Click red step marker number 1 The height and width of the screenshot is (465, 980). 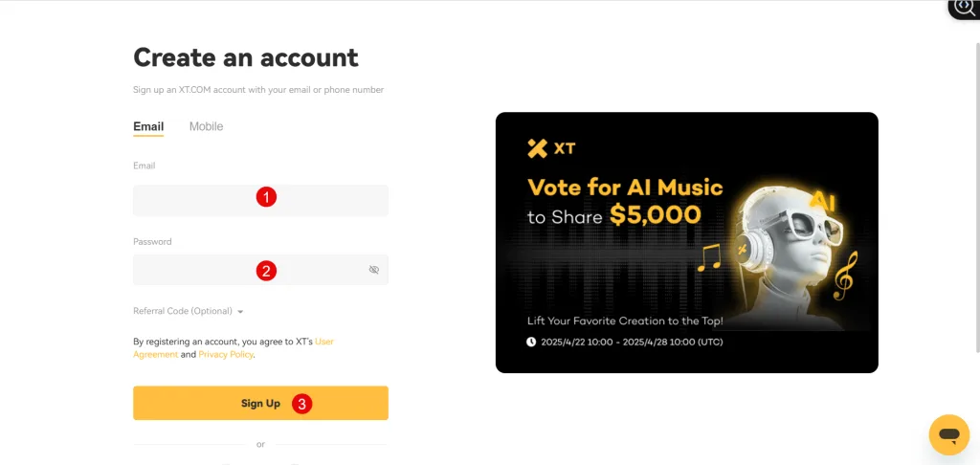(x=266, y=197)
